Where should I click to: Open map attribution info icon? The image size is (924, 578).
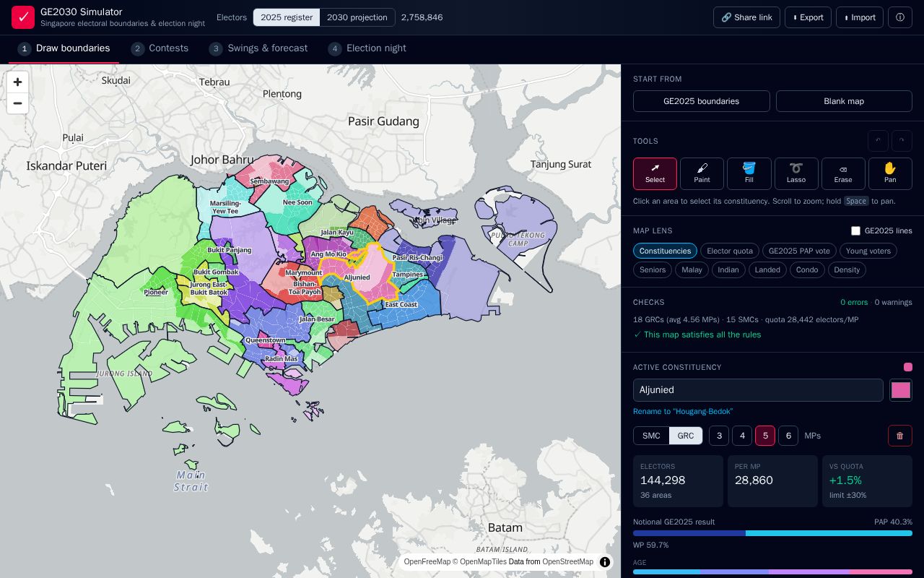pos(605,561)
